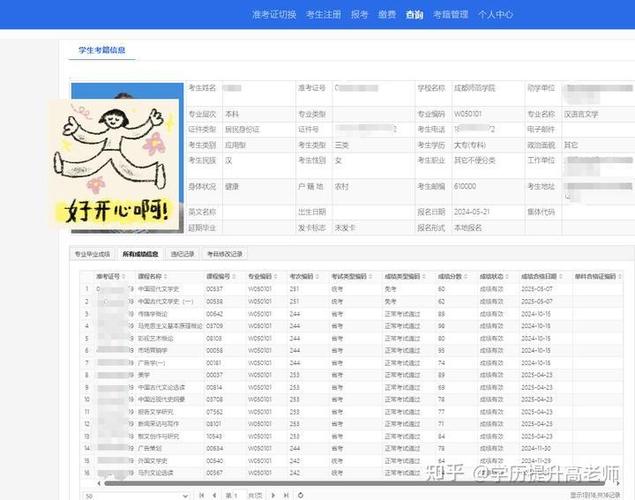Select the 学生考籍信息 page tab

tap(102, 50)
